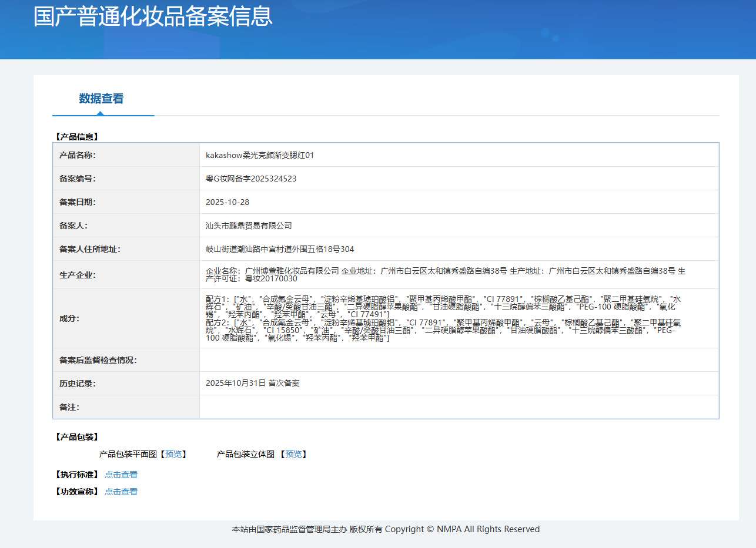Preview the 产品包装立体图 image
Viewport: 756px width, 548px height.
pyautogui.click(x=293, y=454)
